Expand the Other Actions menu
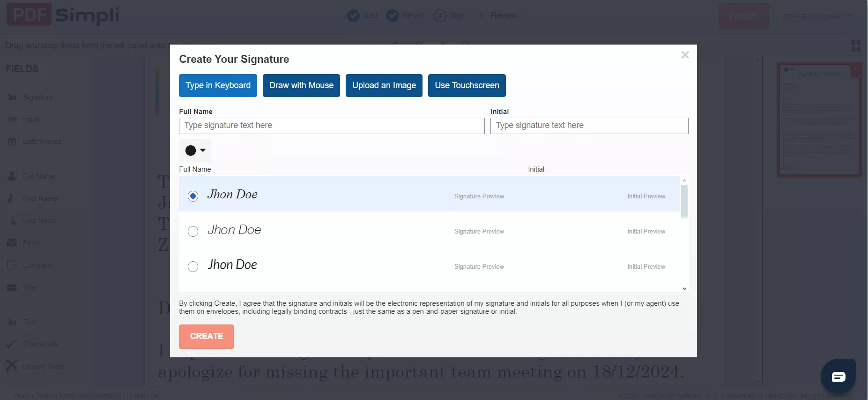868x400 pixels. tap(816, 16)
